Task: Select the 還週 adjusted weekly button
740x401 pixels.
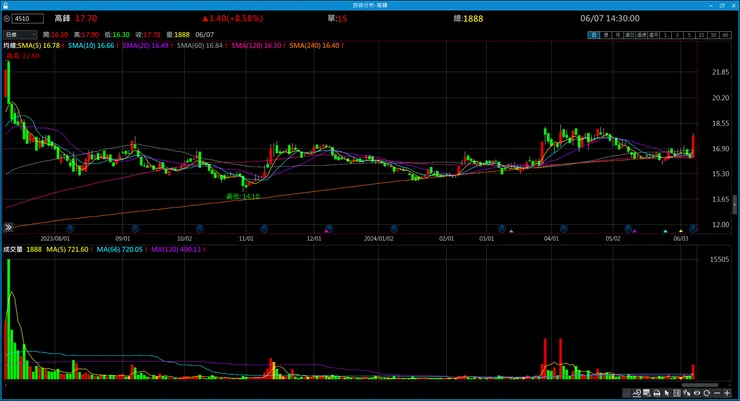Action: click(641, 35)
